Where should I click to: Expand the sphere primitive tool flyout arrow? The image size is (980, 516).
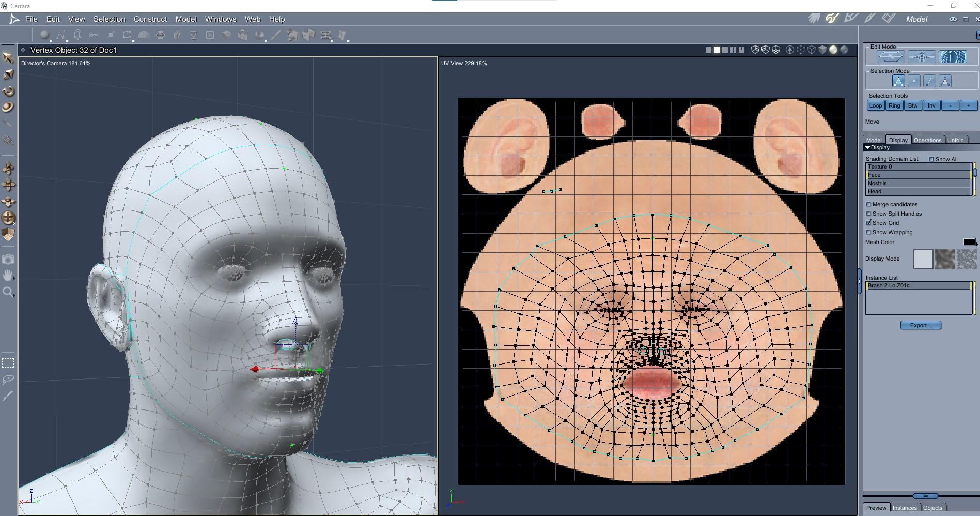click(x=51, y=41)
